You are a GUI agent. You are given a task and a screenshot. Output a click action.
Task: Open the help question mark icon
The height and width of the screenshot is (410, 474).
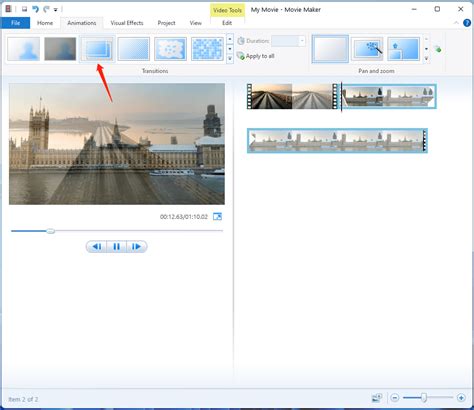467,23
